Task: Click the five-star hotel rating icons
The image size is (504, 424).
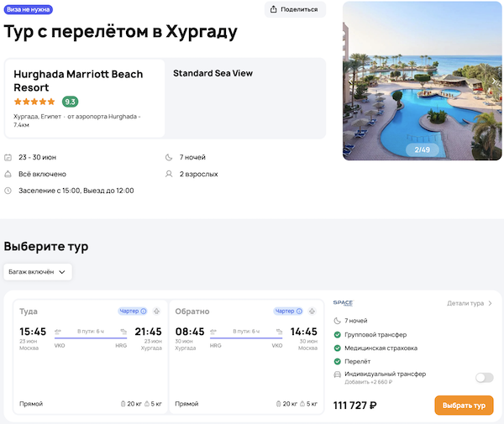Action: click(35, 102)
